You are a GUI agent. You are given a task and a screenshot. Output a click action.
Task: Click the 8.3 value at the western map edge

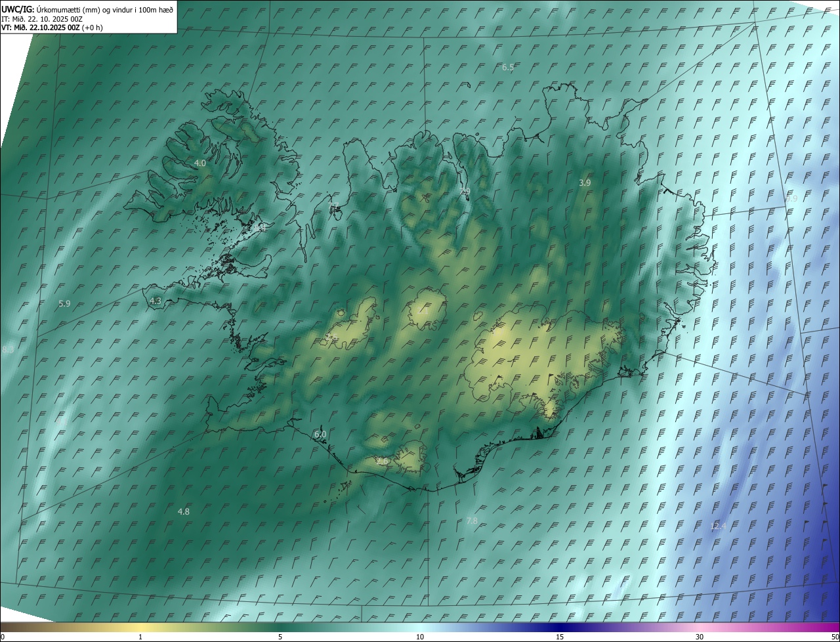click(x=8, y=351)
